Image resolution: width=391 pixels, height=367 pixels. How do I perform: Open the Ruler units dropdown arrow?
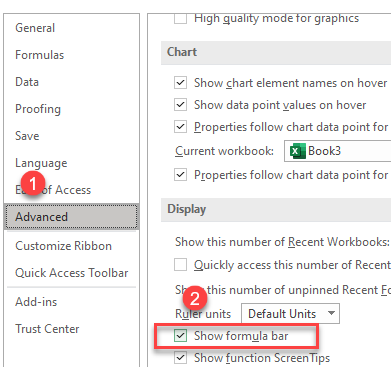coord(331,313)
